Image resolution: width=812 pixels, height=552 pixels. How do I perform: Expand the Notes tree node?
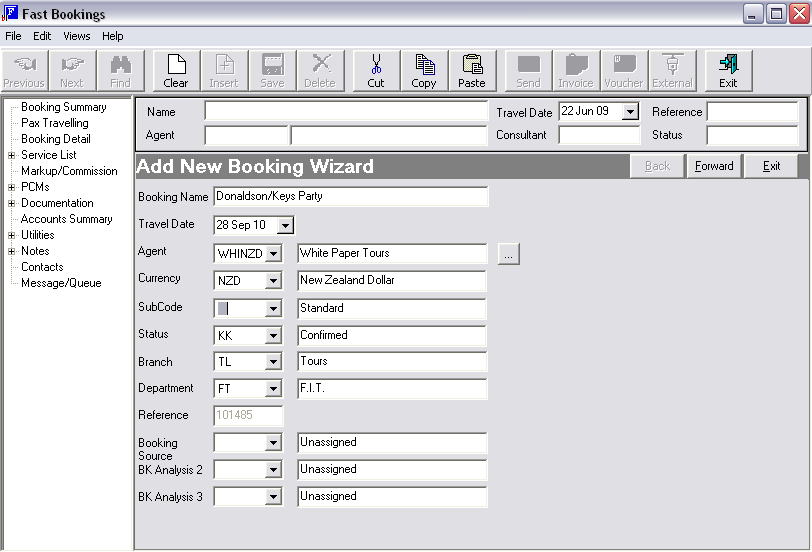pos(11,252)
